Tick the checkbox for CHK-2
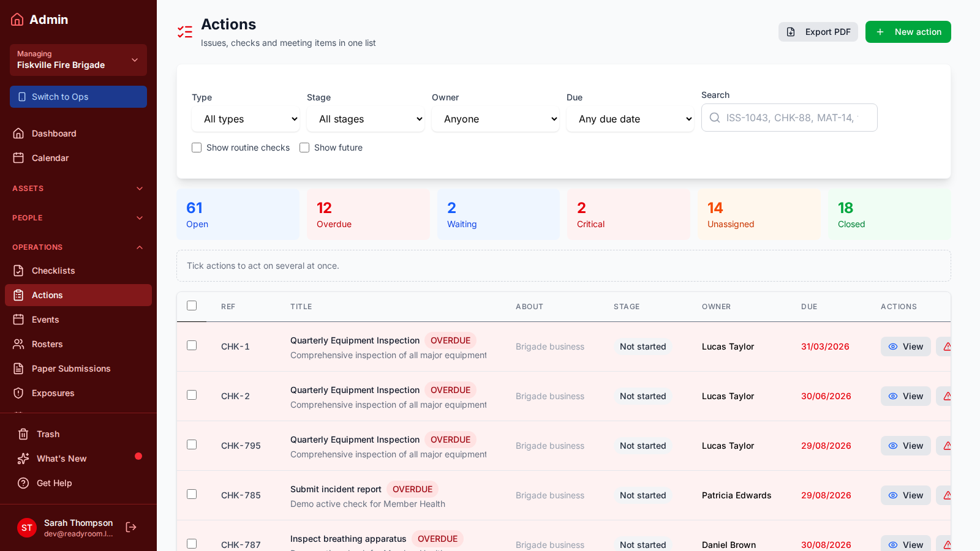Viewport: 980px width, 551px height. click(192, 395)
